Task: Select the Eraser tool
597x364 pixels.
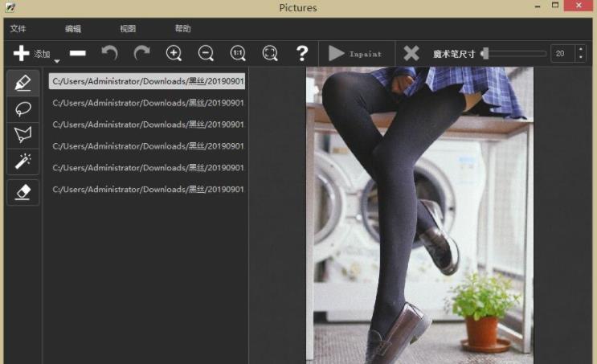Action: tap(23, 191)
